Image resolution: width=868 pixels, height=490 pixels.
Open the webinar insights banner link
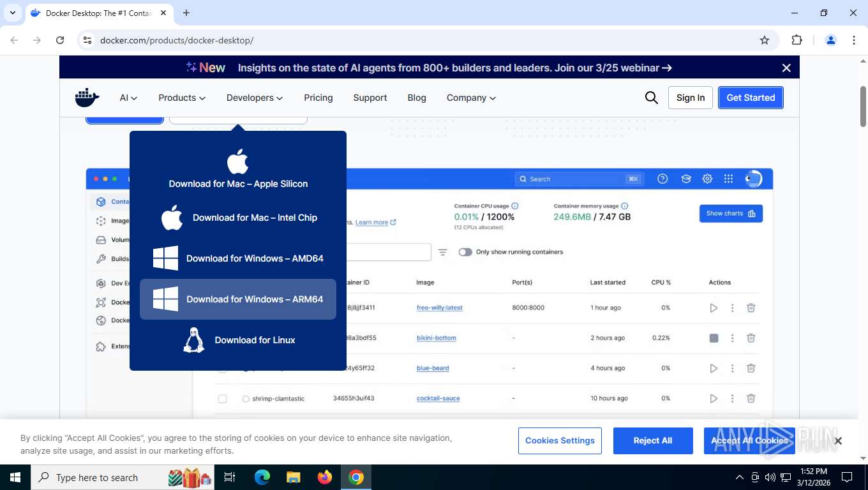(x=454, y=68)
